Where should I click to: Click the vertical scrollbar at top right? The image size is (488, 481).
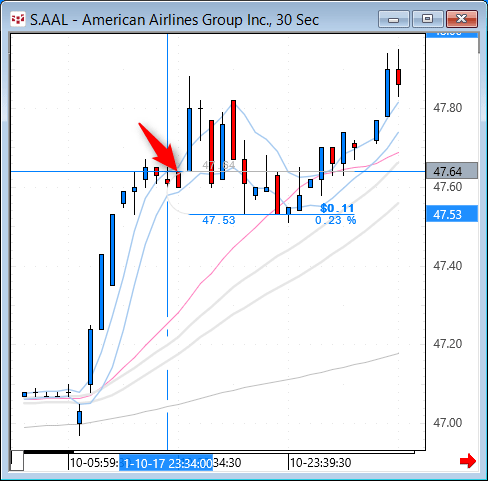479,42
